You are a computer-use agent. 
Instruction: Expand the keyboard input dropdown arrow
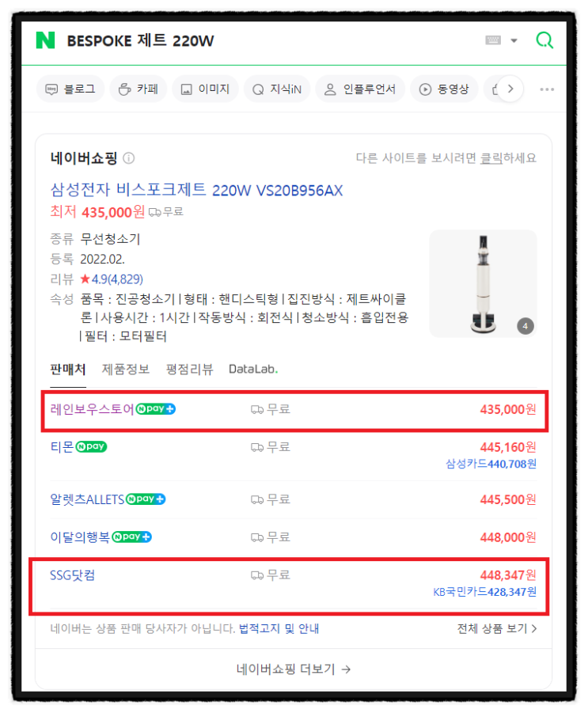514,40
